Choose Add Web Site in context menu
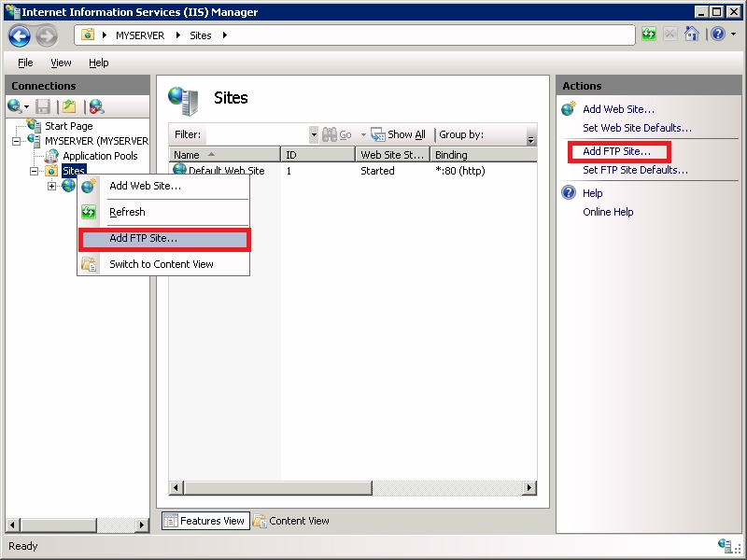Image resolution: width=747 pixels, height=560 pixels. point(163,186)
